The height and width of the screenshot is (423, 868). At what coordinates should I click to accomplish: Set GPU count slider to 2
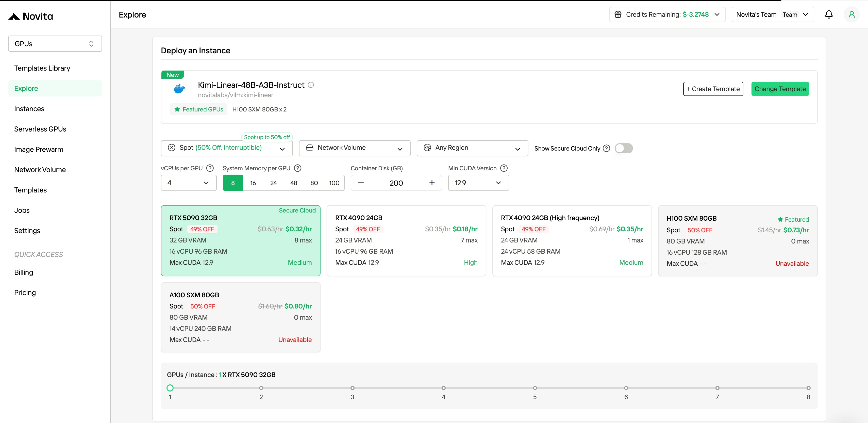(261, 388)
